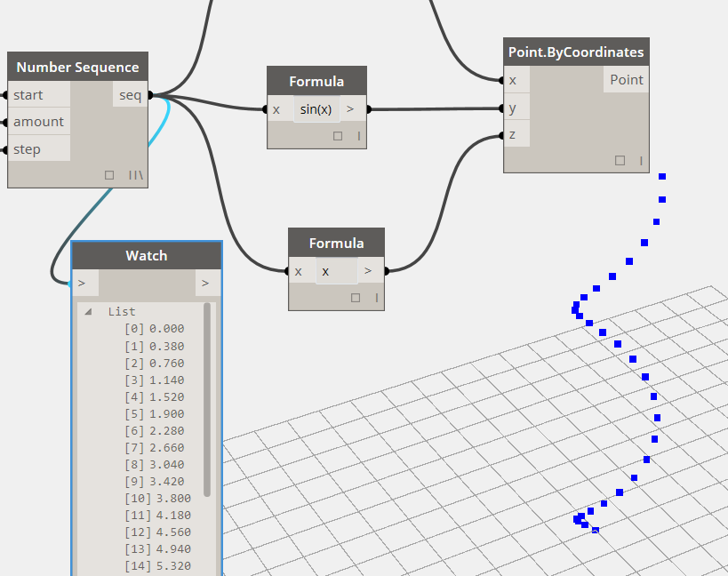Select list item [0] 0.000
728x576 pixels.
coord(154,329)
